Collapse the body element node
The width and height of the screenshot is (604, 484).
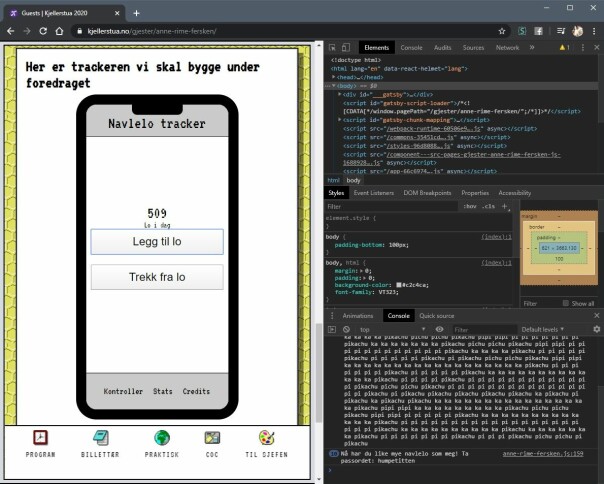tap(334, 86)
